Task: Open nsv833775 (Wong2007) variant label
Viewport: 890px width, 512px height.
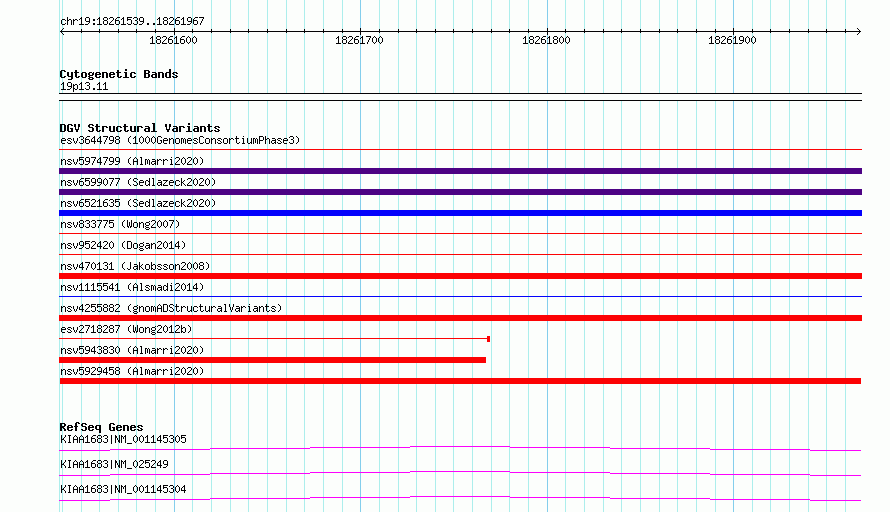Action: click(120, 224)
